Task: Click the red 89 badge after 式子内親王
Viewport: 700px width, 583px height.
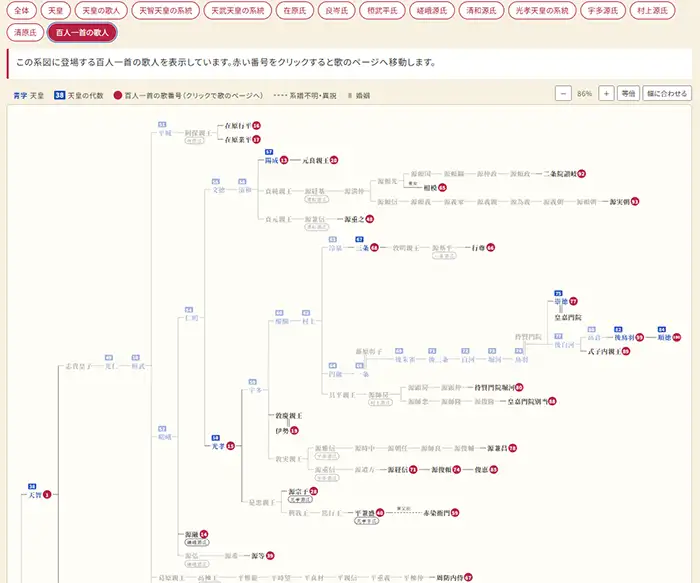Action: point(625,352)
